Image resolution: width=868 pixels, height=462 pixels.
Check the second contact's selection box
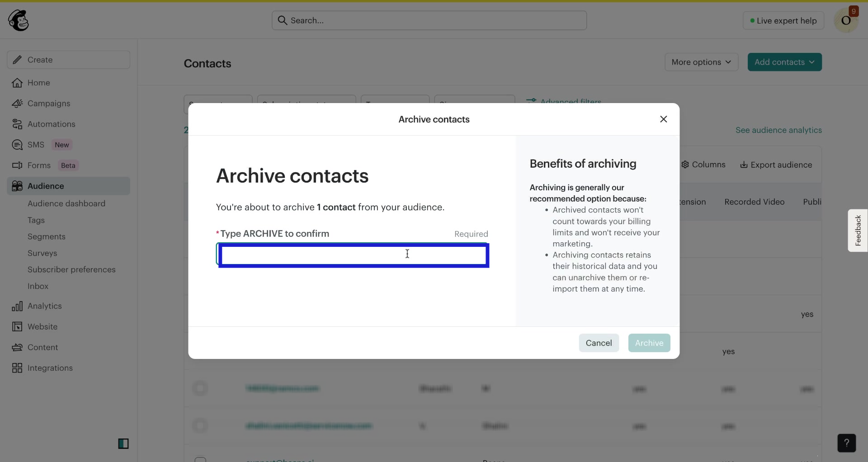tap(200, 425)
